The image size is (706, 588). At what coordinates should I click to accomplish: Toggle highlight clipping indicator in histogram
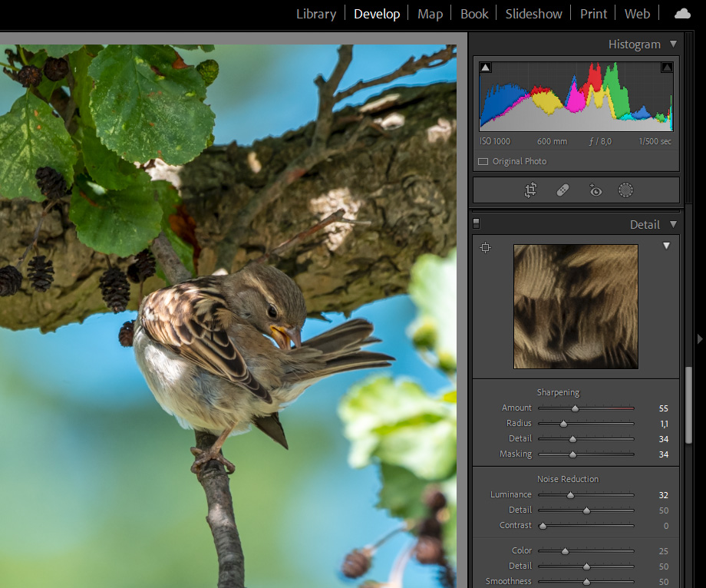[x=666, y=68]
